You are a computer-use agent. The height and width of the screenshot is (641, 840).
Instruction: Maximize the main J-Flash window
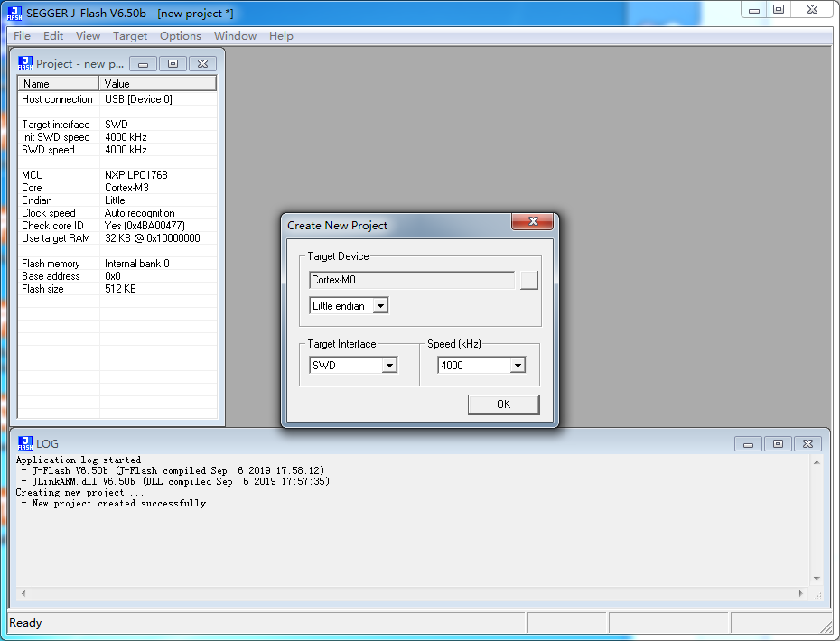[779, 10]
